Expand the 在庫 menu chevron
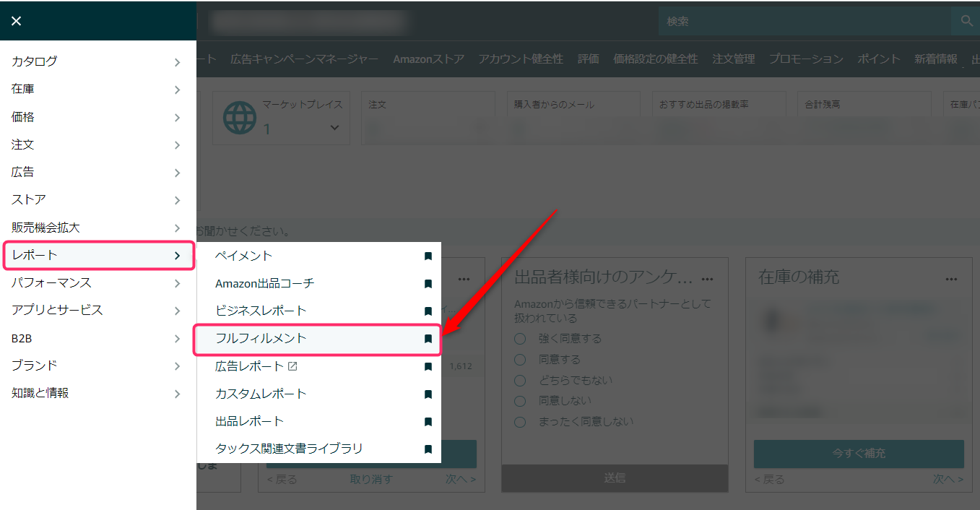Screen dimensions: 980x510 click(x=177, y=90)
